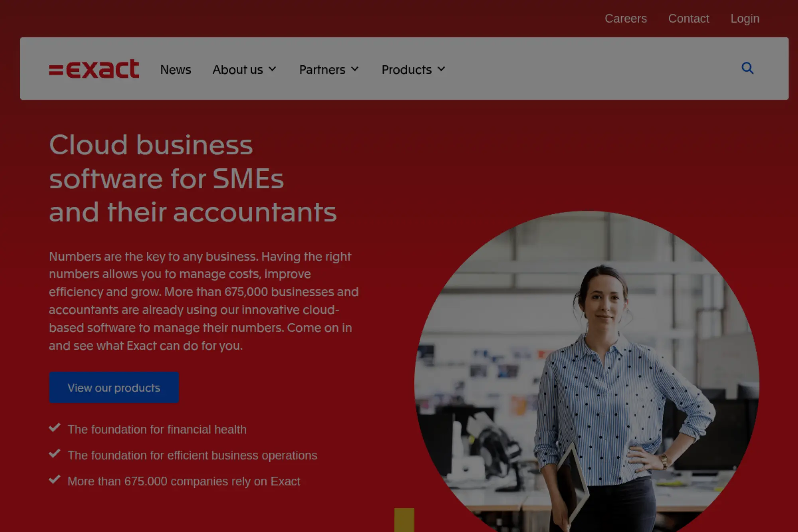798x532 pixels.
Task: Go to the Contact page link
Action: [689, 18]
